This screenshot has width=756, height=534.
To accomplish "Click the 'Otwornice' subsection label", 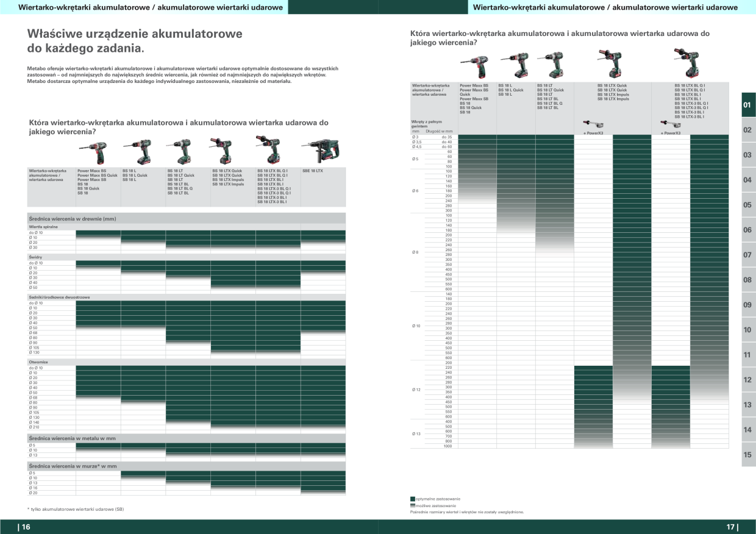I will coord(38,363).
